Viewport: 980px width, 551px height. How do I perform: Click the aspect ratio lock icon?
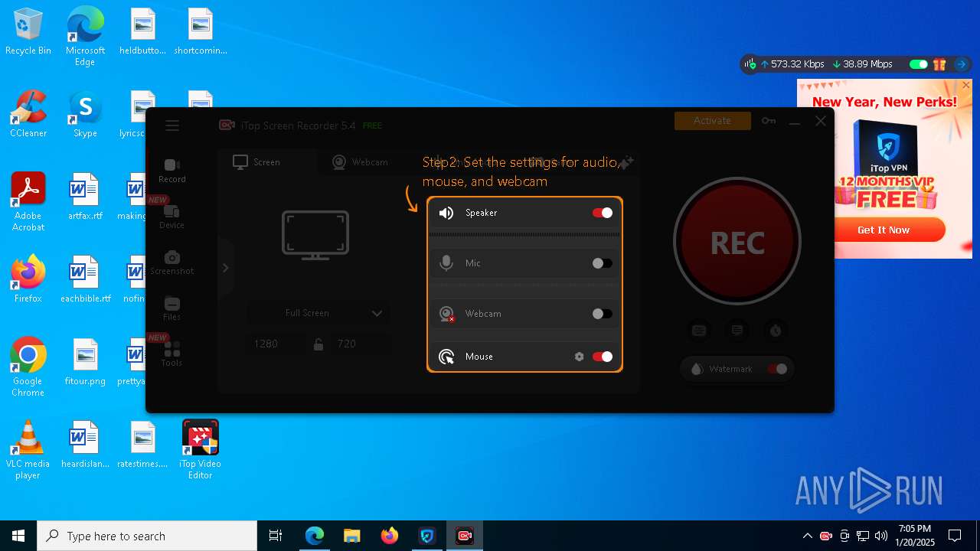[318, 344]
